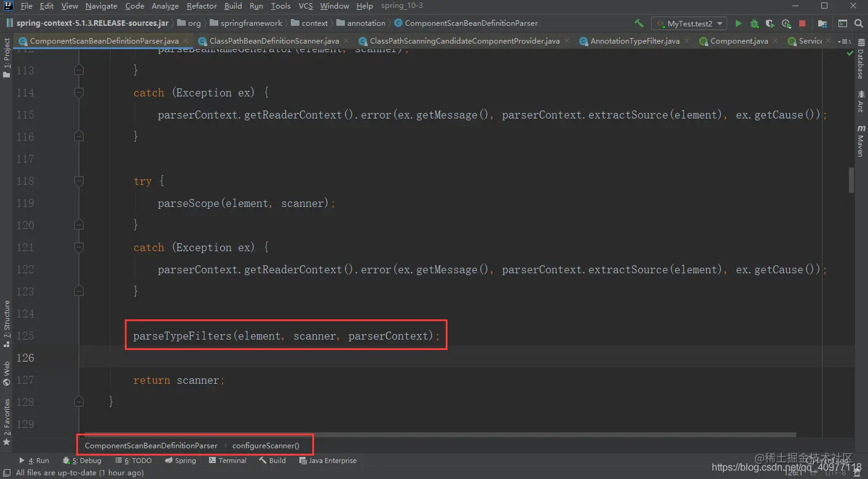Open the 6: TODO tool window

pos(133,461)
